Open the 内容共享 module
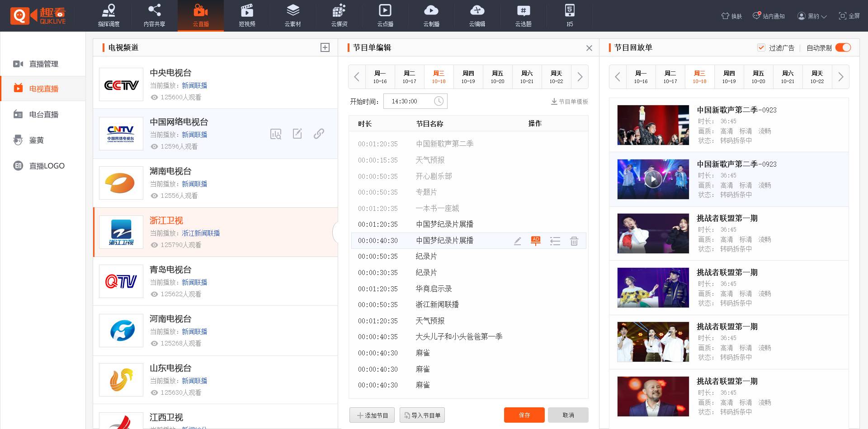This screenshot has width=868, height=429. [154, 16]
